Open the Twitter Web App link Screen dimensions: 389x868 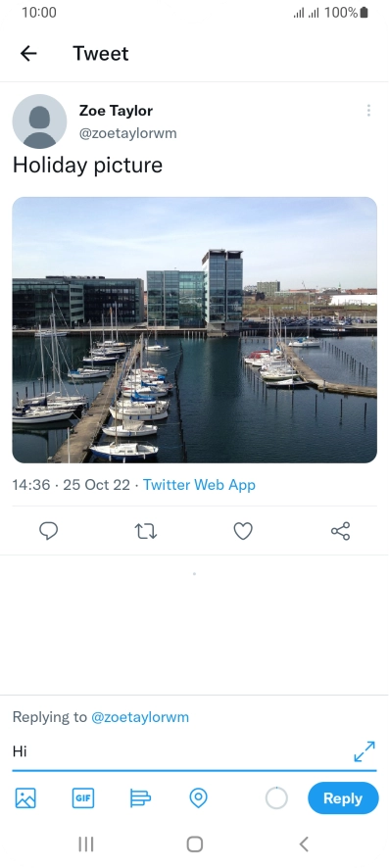click(199, 485)
